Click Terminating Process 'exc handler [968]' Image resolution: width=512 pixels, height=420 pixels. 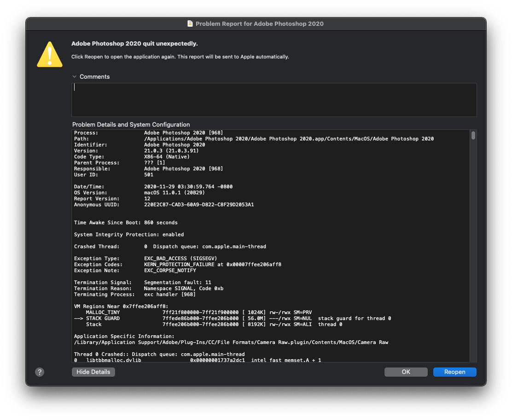point(170,295)
